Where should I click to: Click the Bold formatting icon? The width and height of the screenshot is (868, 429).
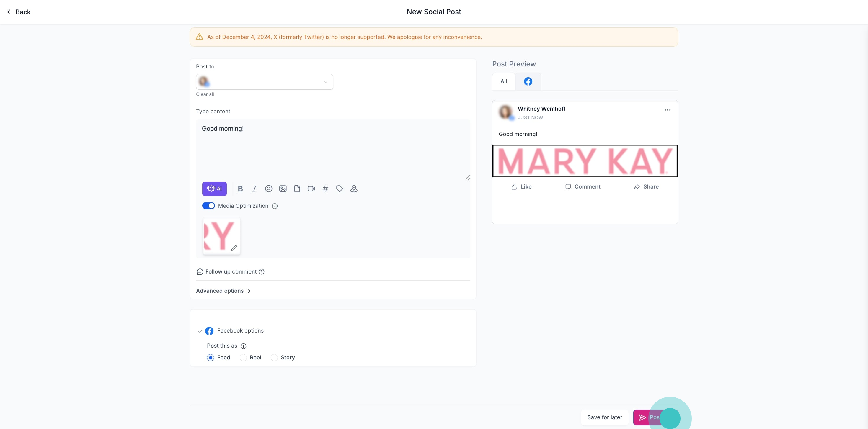[x=240, y=189]
